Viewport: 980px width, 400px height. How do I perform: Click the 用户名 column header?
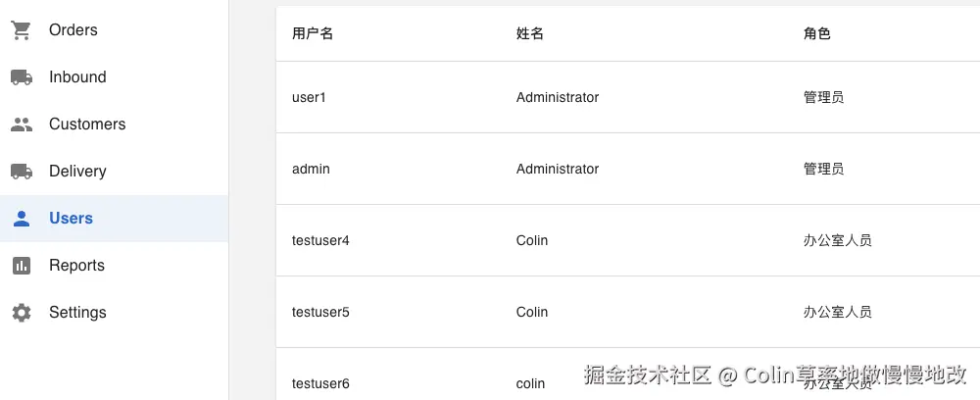pos(313,33)
